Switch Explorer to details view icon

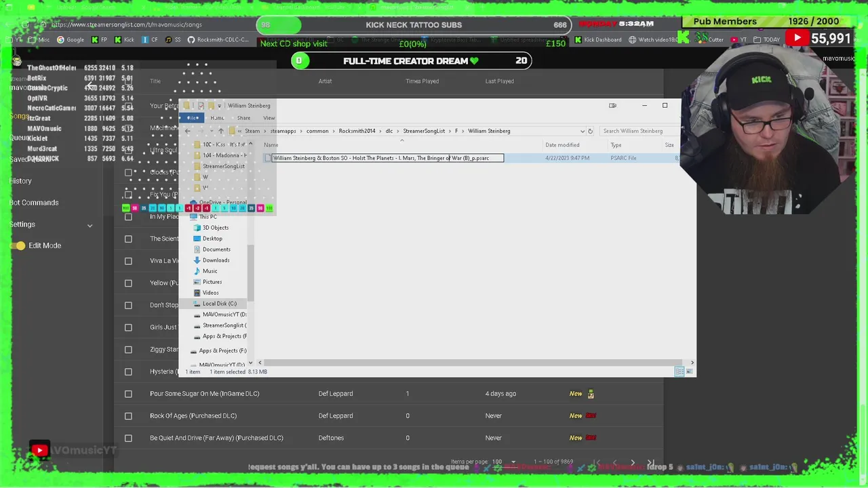(679, 371)
